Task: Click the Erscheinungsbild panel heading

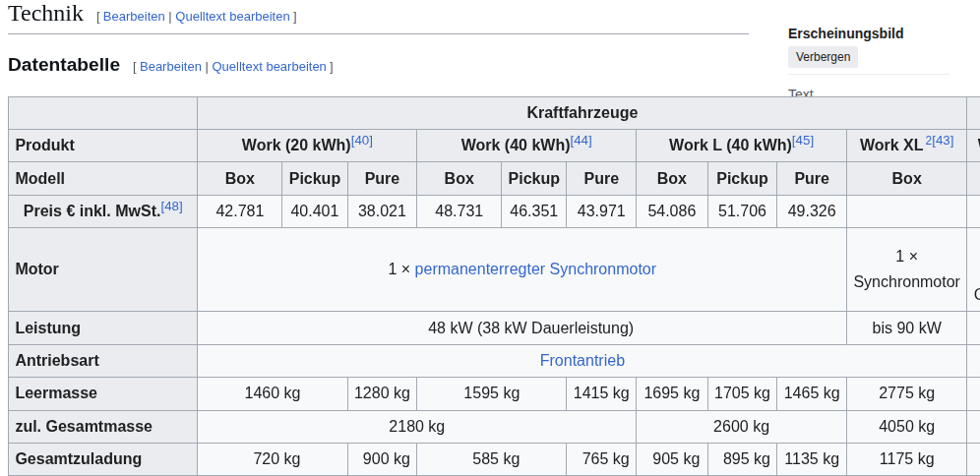Action: point(845,33)
